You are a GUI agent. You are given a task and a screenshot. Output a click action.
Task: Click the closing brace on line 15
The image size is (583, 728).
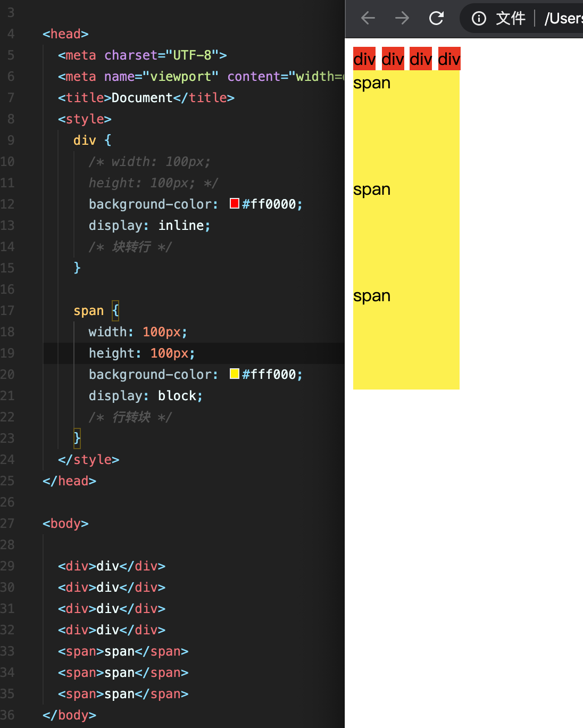point(77,267)
